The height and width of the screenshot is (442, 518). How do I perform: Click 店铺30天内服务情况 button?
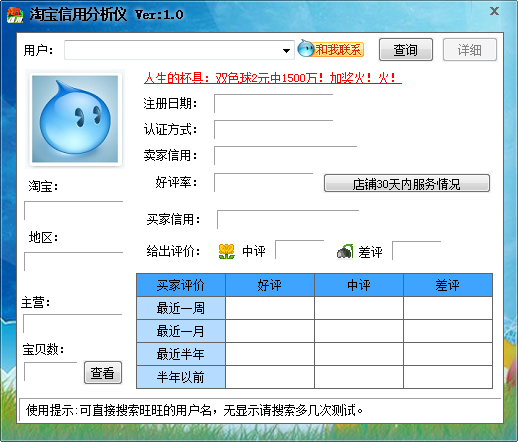coord(407,183)
